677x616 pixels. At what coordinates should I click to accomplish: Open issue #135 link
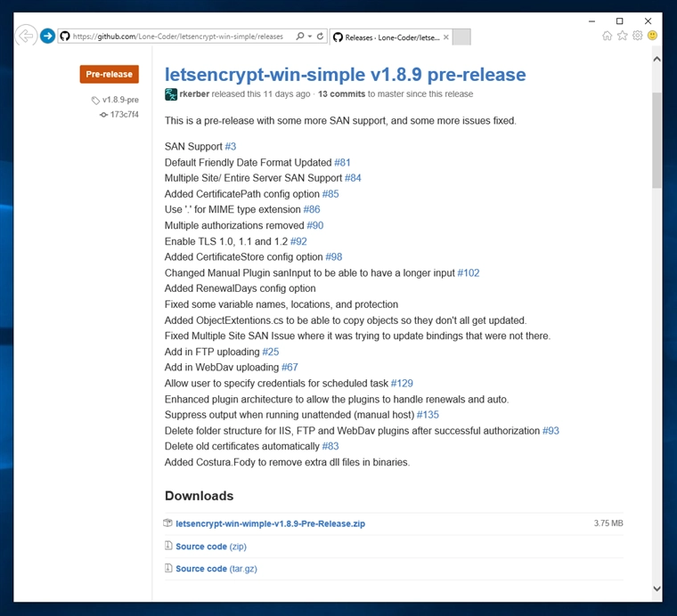[x=428, y=415]
